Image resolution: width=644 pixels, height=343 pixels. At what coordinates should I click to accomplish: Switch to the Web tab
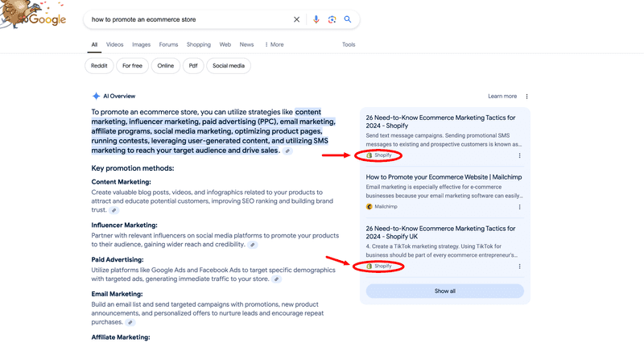tap(225, 45)
